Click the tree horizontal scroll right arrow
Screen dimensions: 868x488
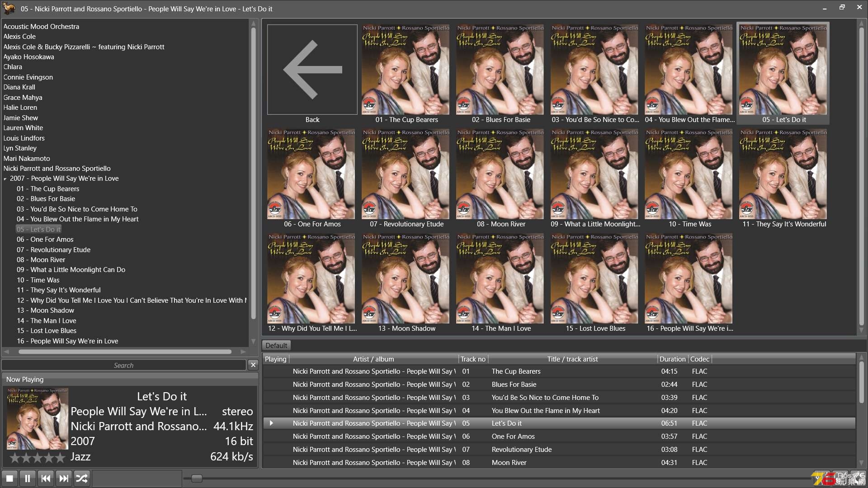(x=243, y=352)
